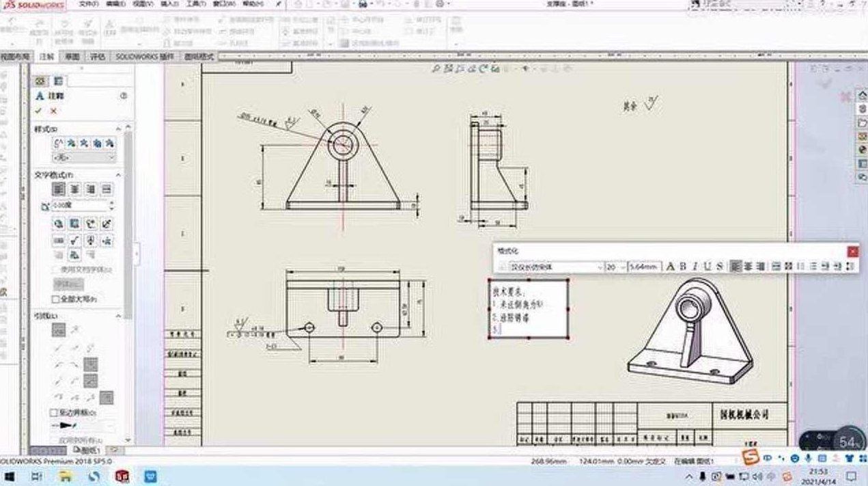Click the italic I button in 格式化 toolbar

point(695,265)
